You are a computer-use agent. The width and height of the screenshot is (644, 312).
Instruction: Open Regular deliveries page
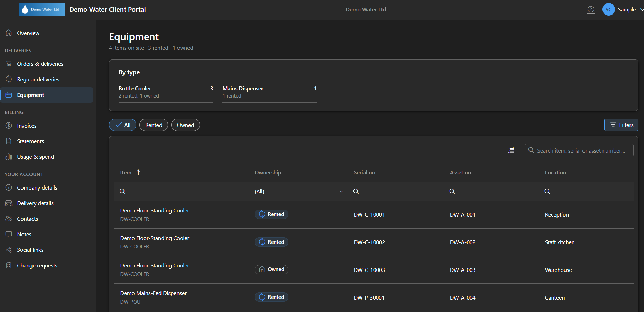(x=47, y=79)
